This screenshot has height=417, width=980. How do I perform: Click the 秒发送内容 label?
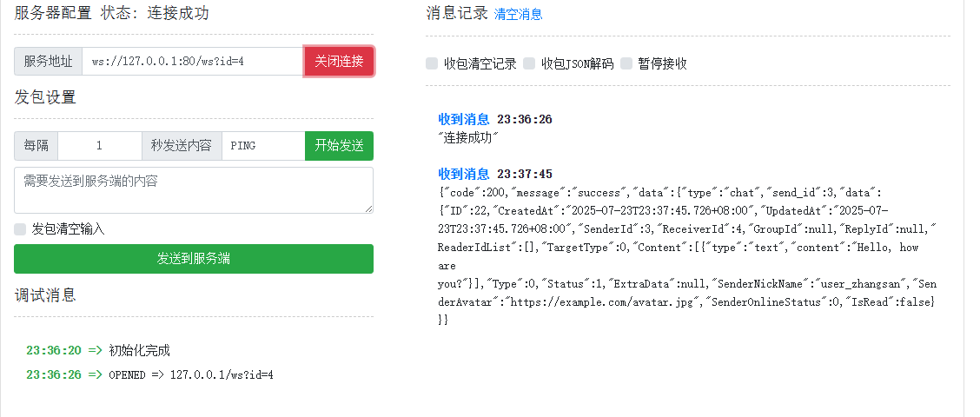181,146
